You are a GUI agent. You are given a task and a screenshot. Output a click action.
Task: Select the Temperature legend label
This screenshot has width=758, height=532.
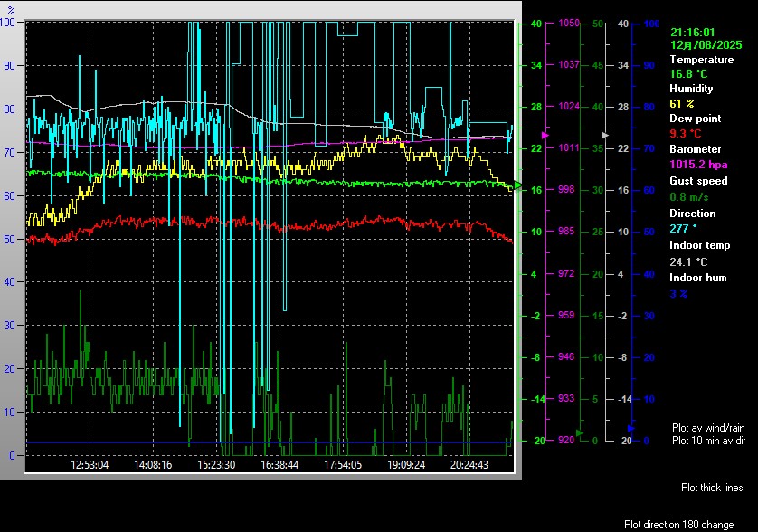click(x=701, y=59)
